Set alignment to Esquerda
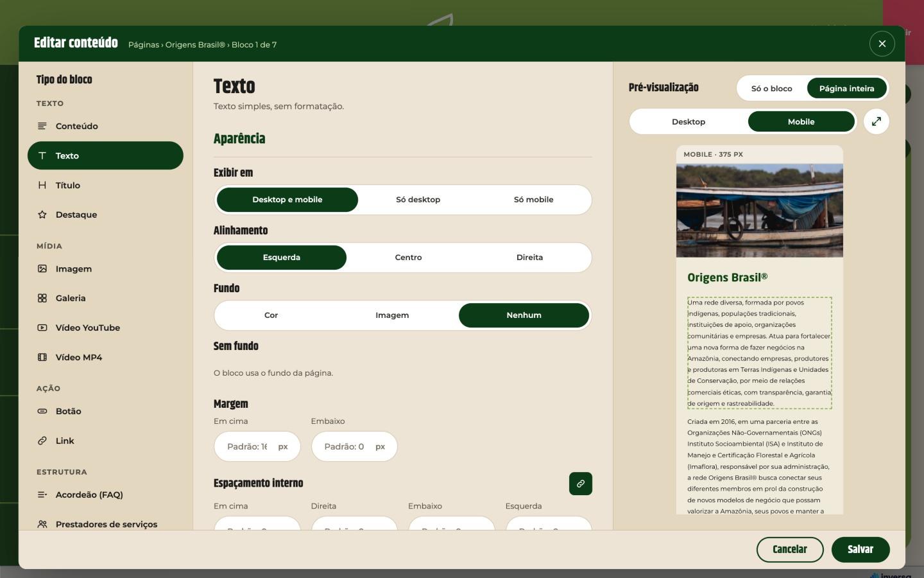 click(x=282, y=258)
